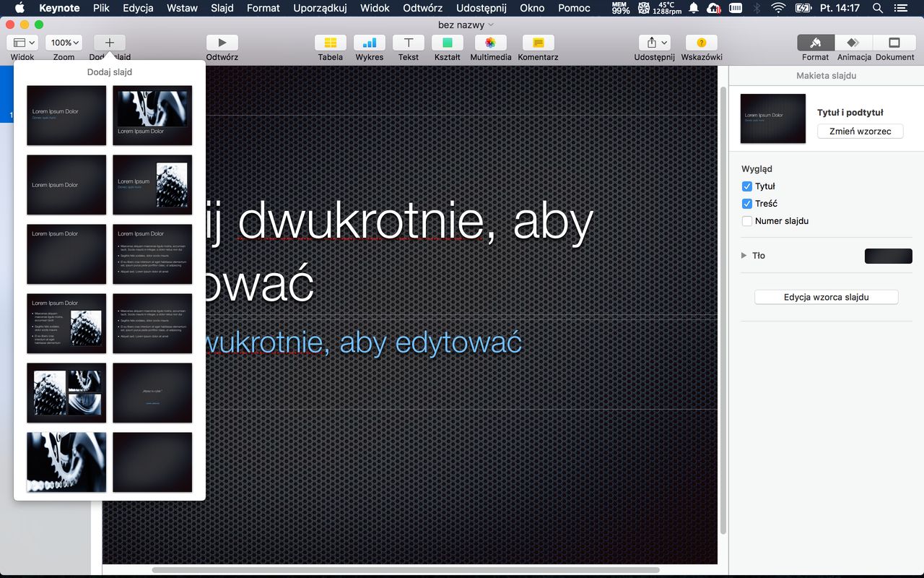
Task: Open the Kształt shape picker
Action: (448, 43)
